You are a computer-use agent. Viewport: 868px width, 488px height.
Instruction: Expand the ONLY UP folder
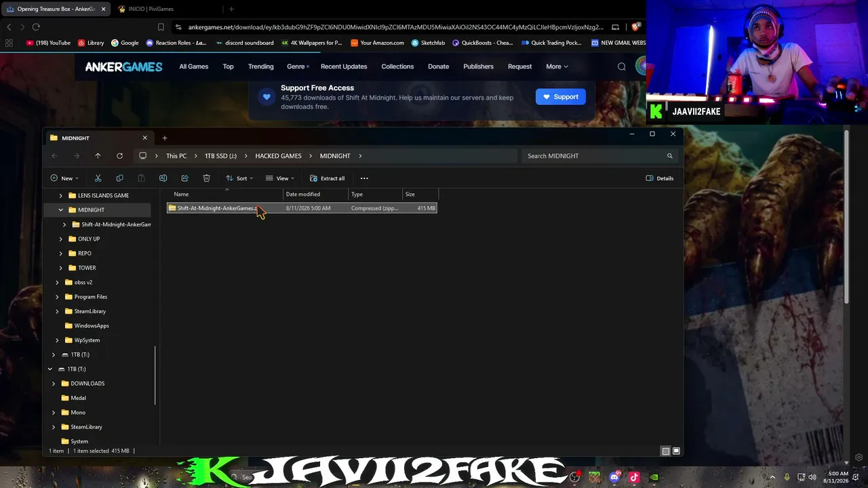61,239
